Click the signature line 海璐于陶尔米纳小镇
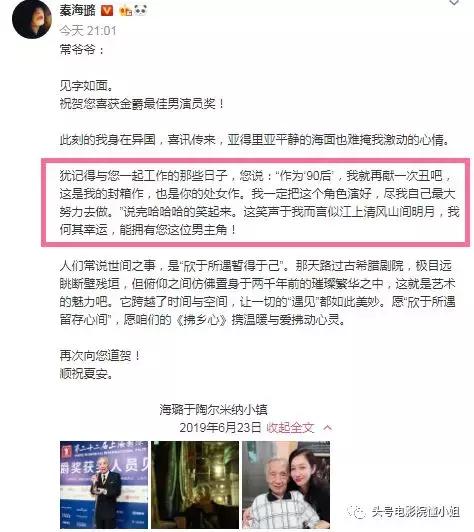474x532 pixels. click(213, 410)
